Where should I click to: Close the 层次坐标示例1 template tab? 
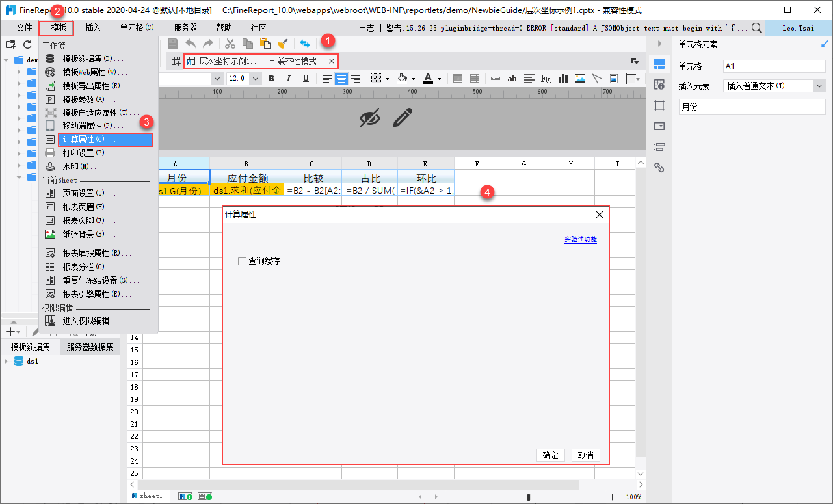click(x=331, y=61)
